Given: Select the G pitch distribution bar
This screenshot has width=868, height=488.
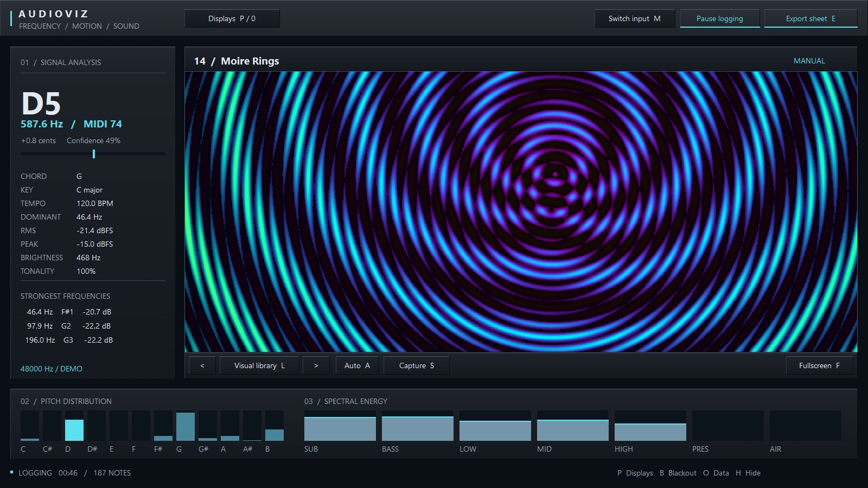Looking at the screenshot, I should coord(186,426).
